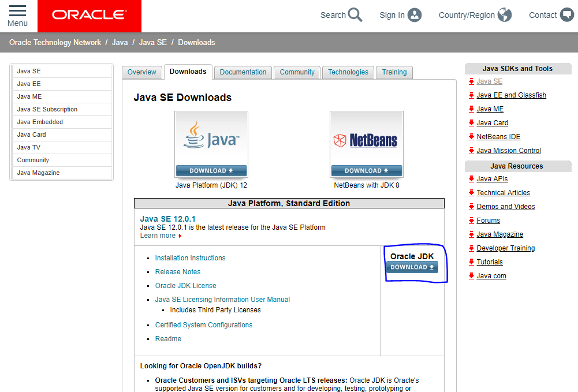Click red arrow icon beside Java Mission Control

[471, 150]
